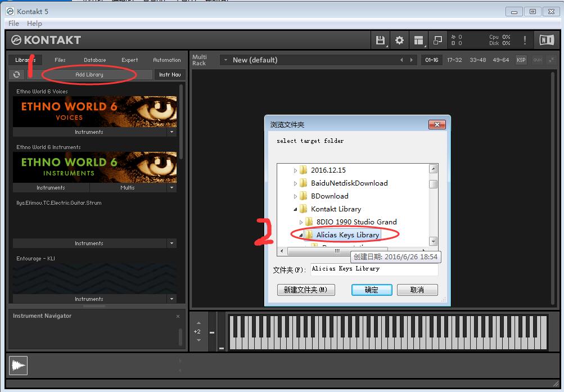Image resolution: width=564 pixels, height=392 pixels.
Task: Open the New (default) multi preset dropdown
Action: pos(225,60)
